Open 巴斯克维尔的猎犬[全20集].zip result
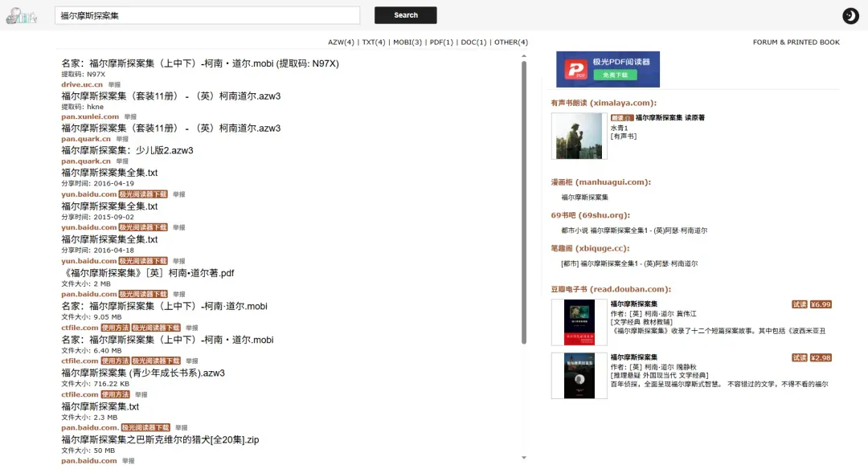This screenshot has width=868, height=473. (x=160, y=440)
